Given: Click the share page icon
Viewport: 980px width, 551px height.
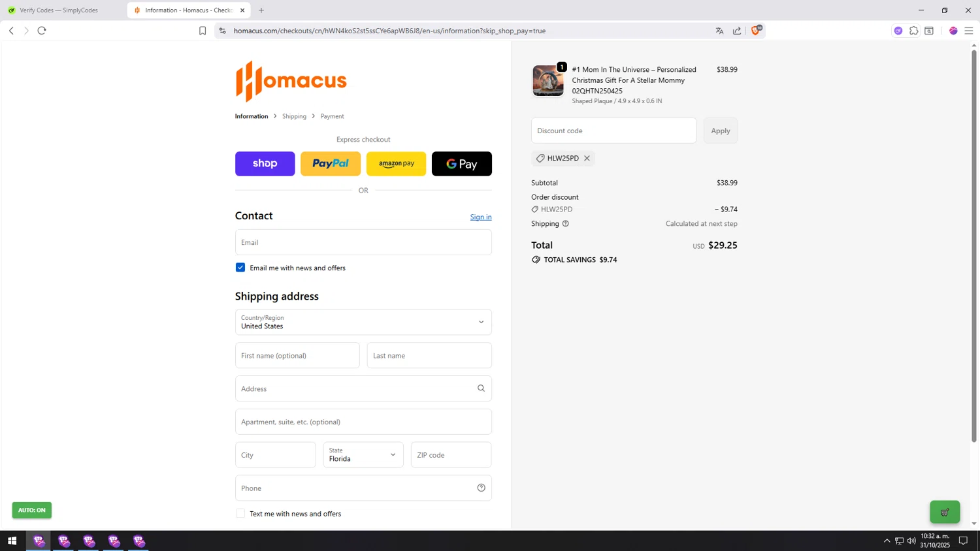Looking at the screenshot, I should point(737,31).
